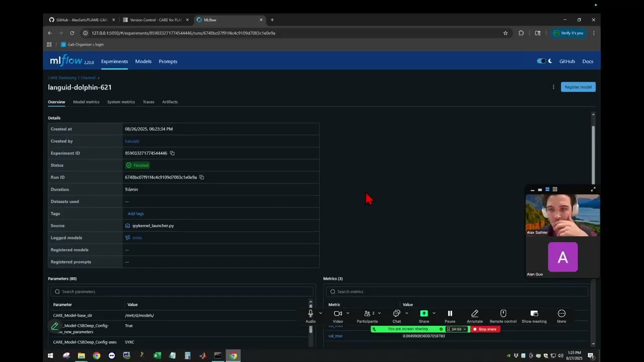Open Chrome apps grid in bookmarks bar

49,44
